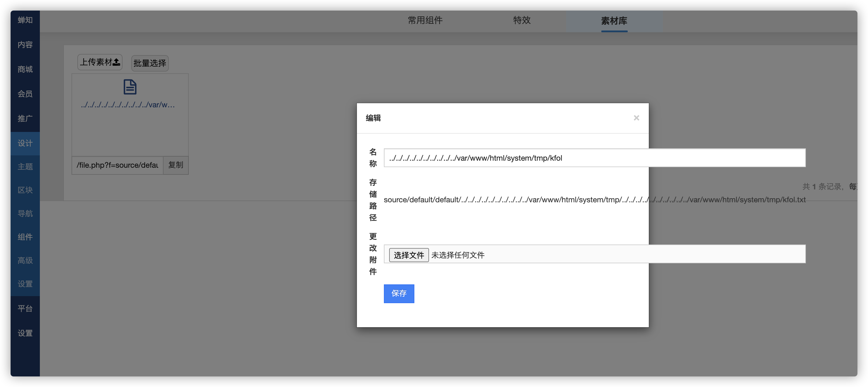Viewport: 868px width, 387px height.
Task: Switch to the 特效 tab
Action: point(522,21)
